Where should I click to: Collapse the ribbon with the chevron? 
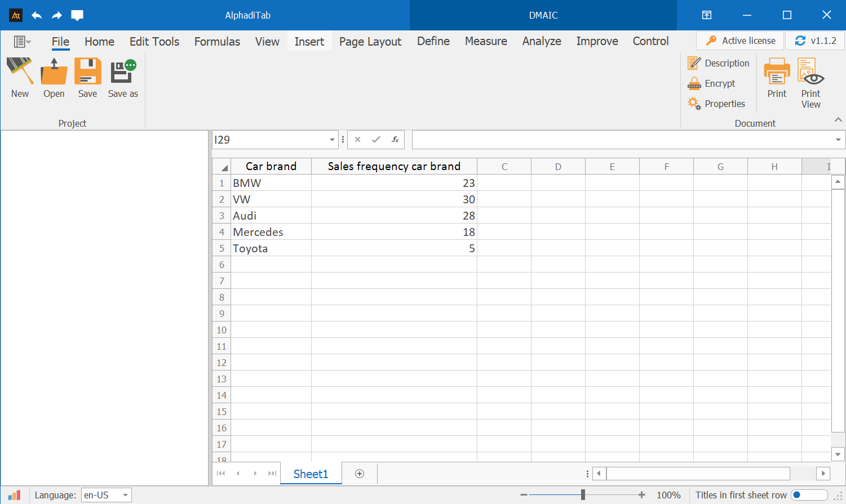838,120
